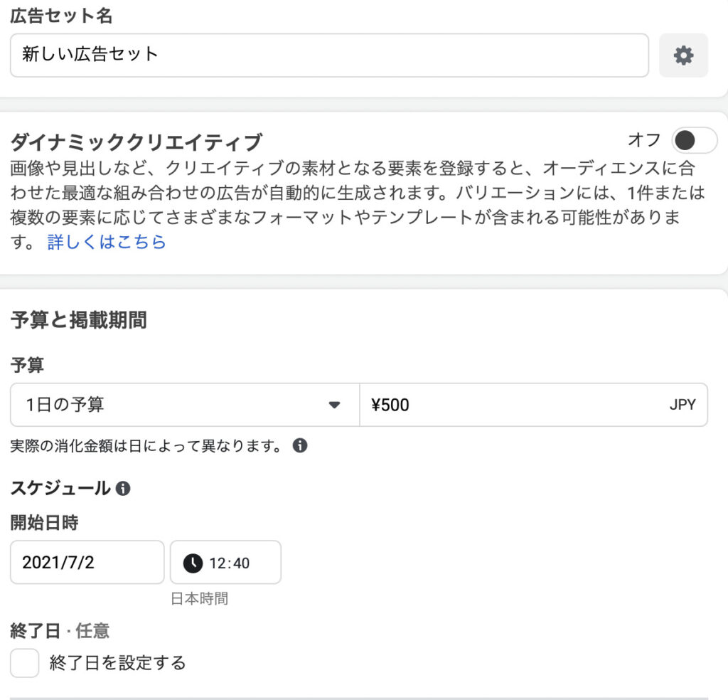Click the gear icon next to 広告セット名 field

[x=683, y=55]
